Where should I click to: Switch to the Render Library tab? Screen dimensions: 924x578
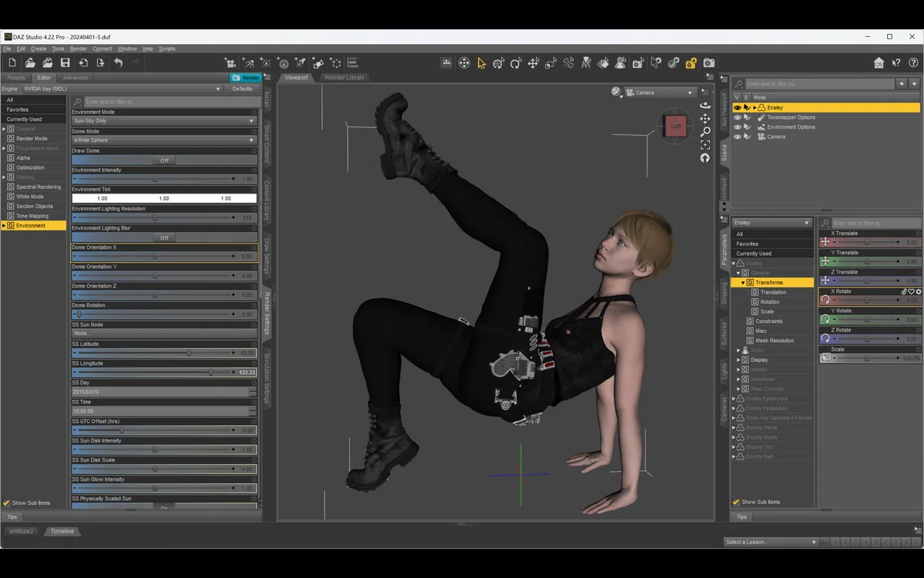coord(344,77)
